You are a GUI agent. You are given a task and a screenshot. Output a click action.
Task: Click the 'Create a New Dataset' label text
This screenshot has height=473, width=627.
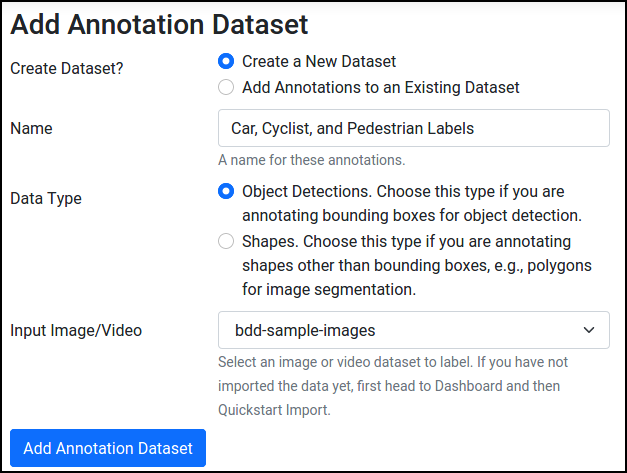[319, 61]
